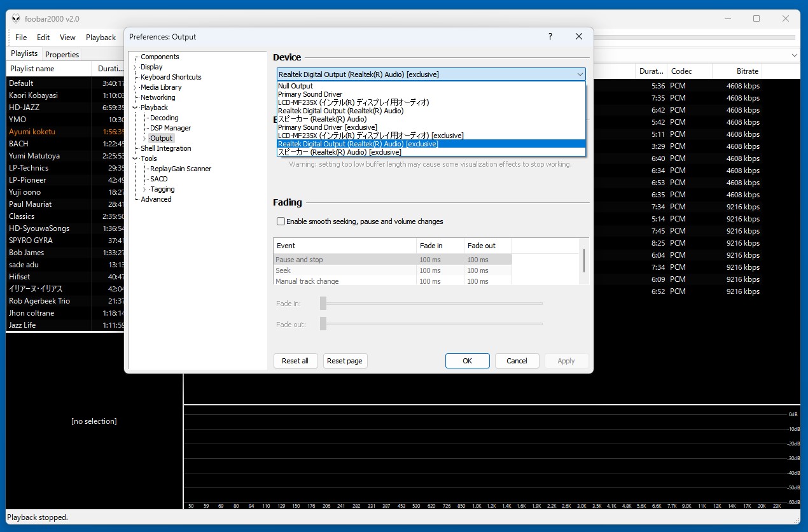Screen dimensions: 808x532
Task: Select the Jazz Life playlist
Action: [x=65, y=325]
